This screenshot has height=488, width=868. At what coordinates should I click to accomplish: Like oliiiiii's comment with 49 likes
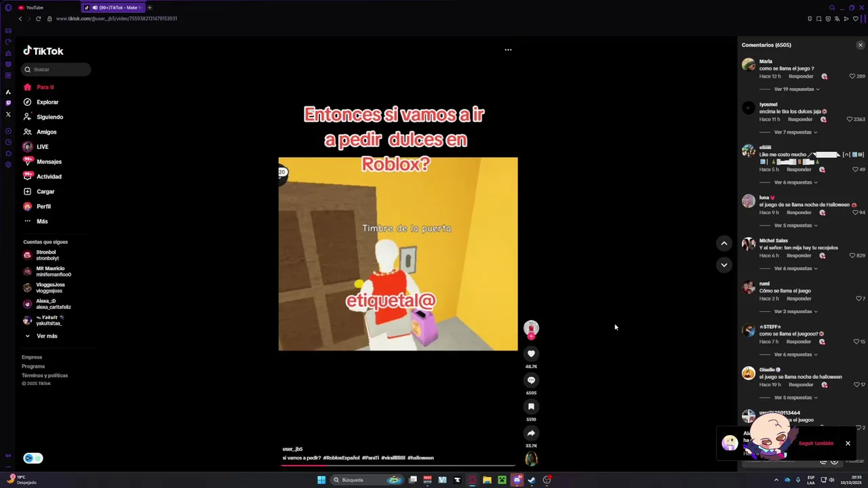856,169
